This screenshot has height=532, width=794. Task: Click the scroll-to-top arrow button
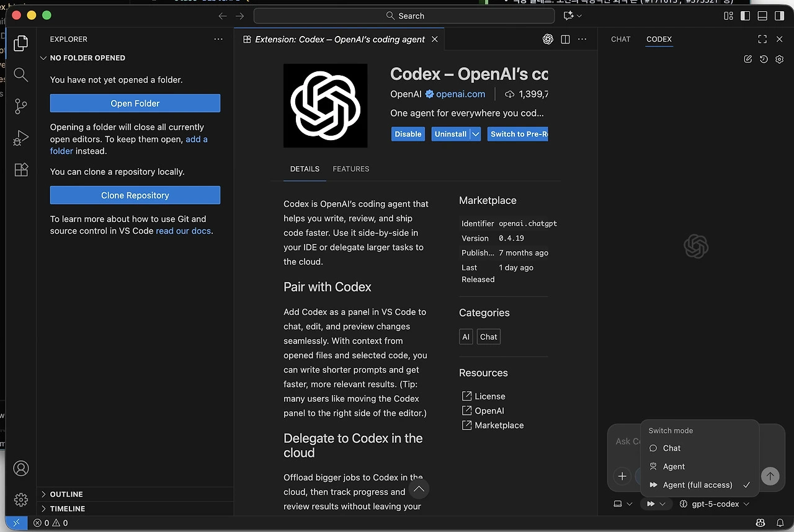(419, 489)
